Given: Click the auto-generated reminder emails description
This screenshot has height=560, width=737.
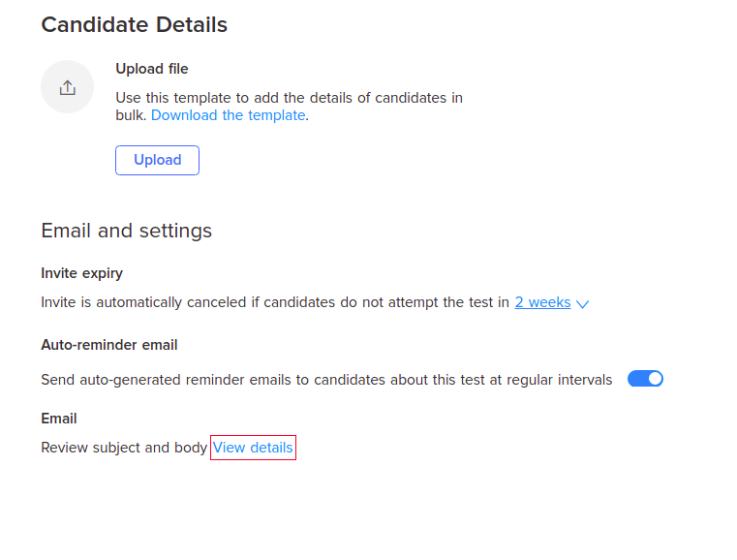Looking at the screenshot, I should point(326,380).
